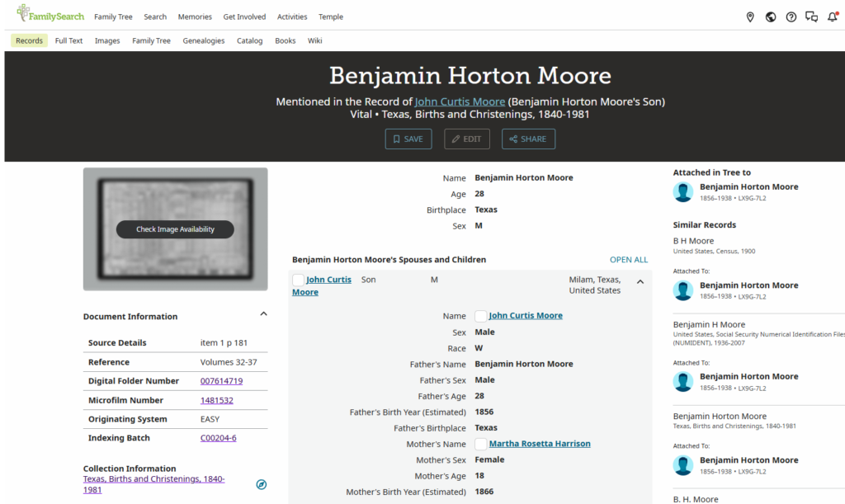Select the checkbox beside Martha Rosetta Harrison
Image resolution: width=845 pixels, height=504 pixels.
click(481, 445)
